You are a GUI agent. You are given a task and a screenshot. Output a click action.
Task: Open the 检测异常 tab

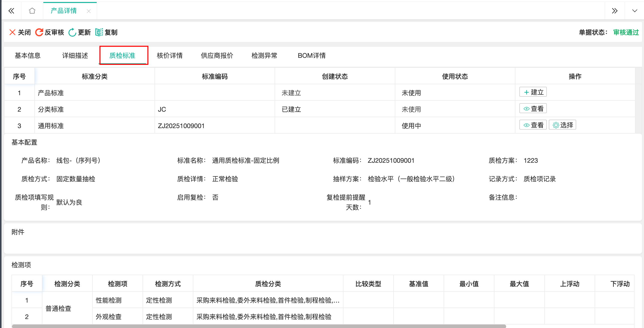click(x=264, y=56)
